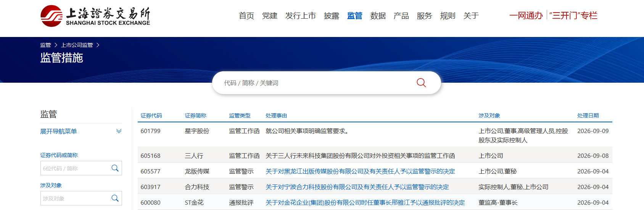Open the 发行上市 navigation item
Viewport: 644px width, 210px height.
[x=301, y=16]
